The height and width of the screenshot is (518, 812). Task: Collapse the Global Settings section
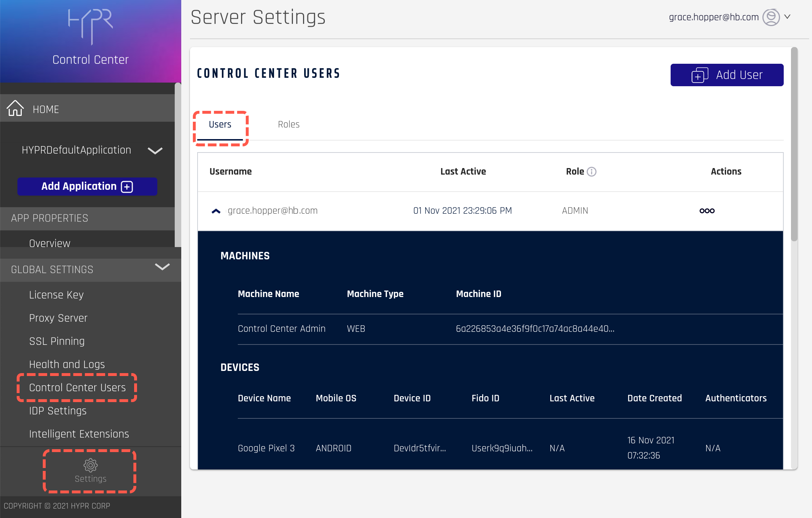[162, 267]
